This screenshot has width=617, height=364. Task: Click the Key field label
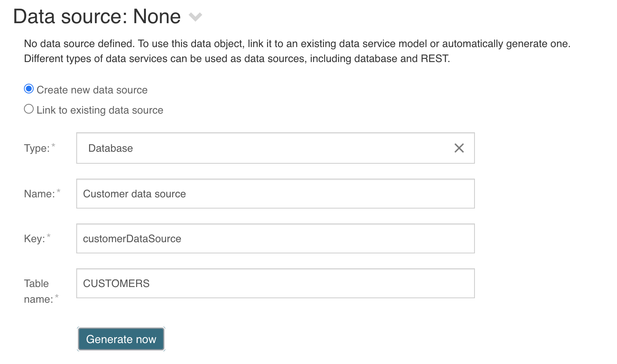tap(37, 238)
